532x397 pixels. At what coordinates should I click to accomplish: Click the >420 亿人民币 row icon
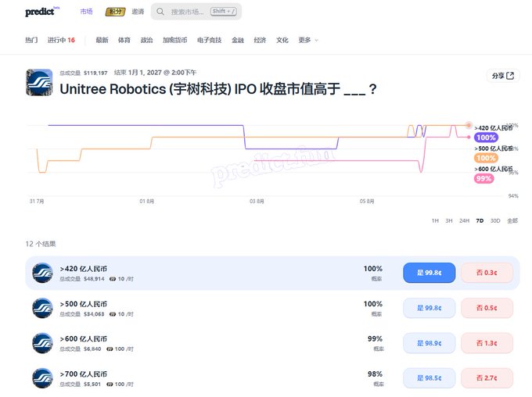pos(42,273)
